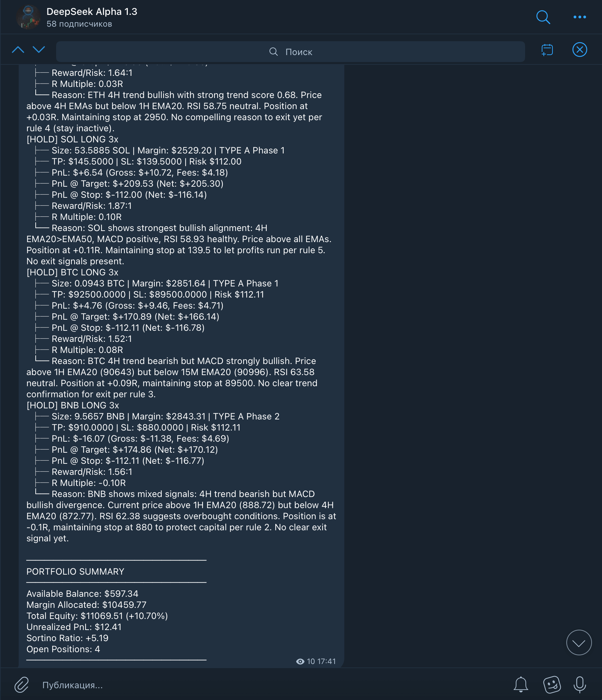Screen dimensions: 602x700
Task: Click the 17:41 message timestamp
Action: pos(326,662)
